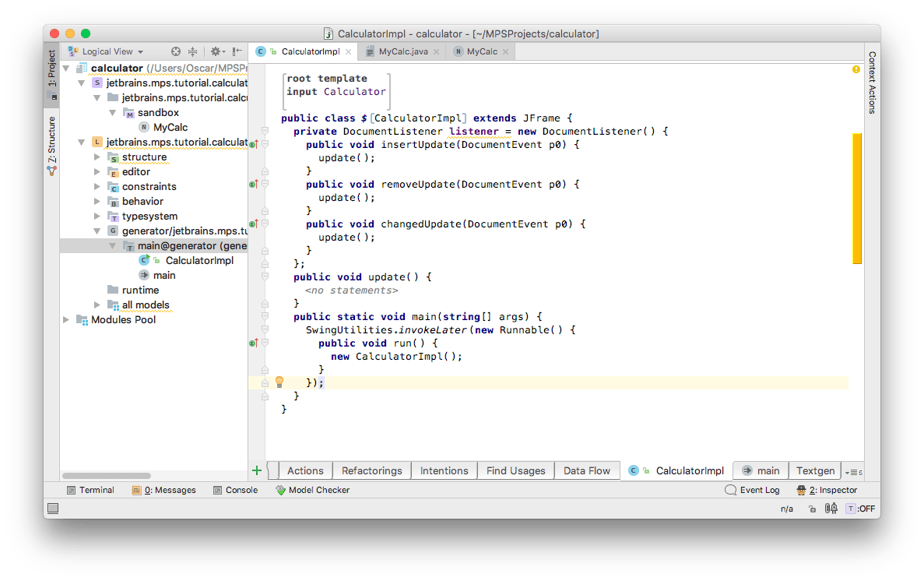Click the green plus icon below the editor
This screenshot has width=924, height=581.
click(257, 470)
